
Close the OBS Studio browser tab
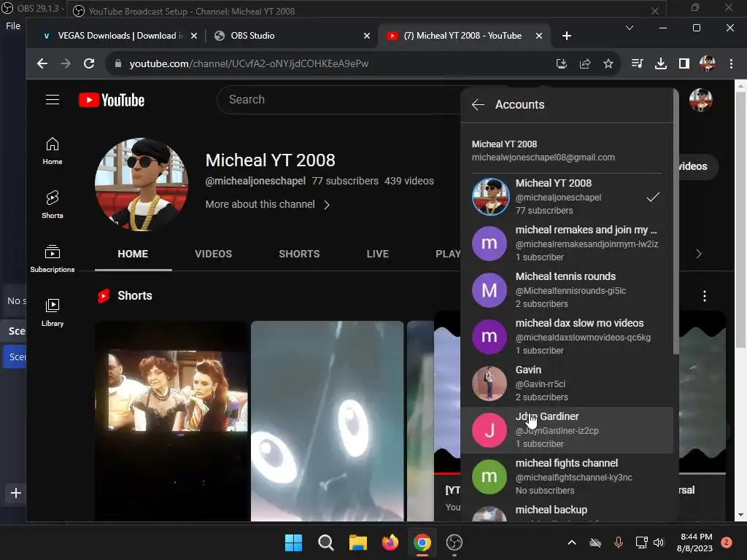[367, 36]
